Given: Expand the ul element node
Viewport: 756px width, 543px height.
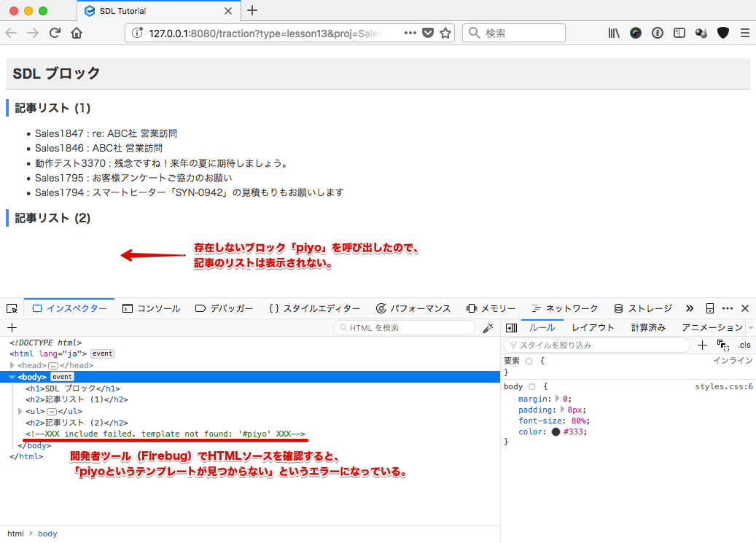Looking at the screenshot, I should pos(20,410).
